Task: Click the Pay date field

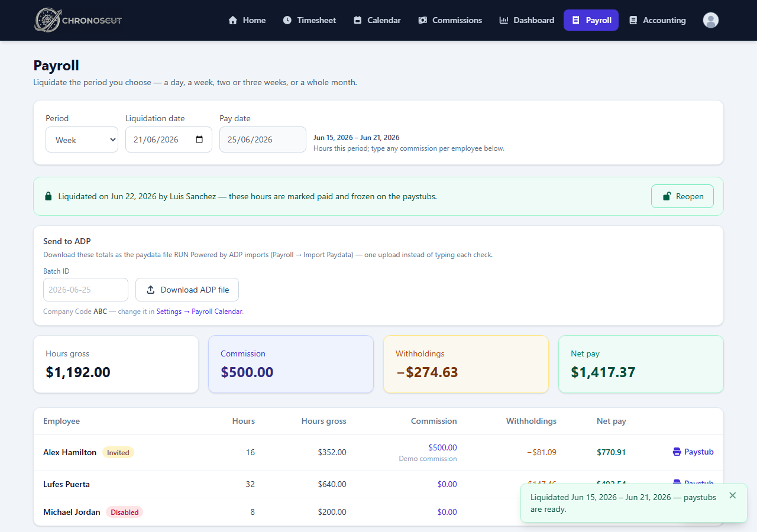Action: pos(263,140)
